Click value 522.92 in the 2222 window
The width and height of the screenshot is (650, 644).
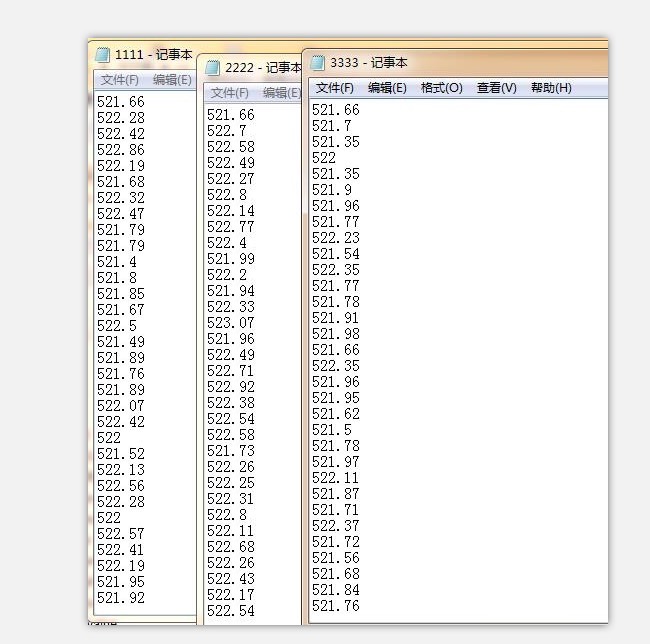click(x=230, y=387)
